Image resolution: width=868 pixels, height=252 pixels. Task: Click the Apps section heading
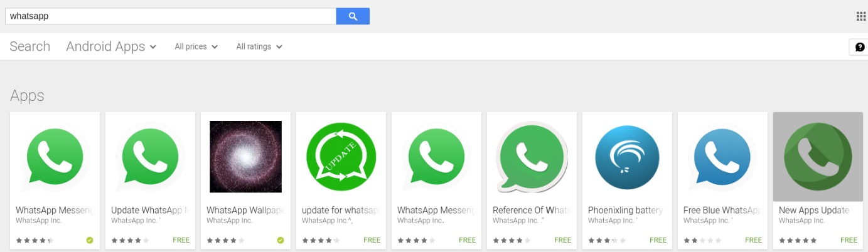(x=27, y=96)
